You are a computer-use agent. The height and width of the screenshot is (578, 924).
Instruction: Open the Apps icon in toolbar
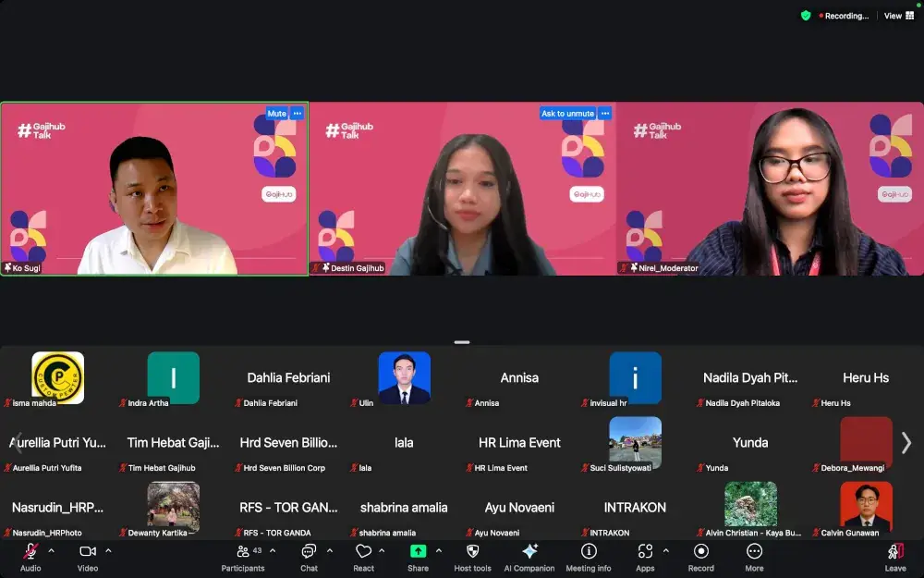pos(645,552)
